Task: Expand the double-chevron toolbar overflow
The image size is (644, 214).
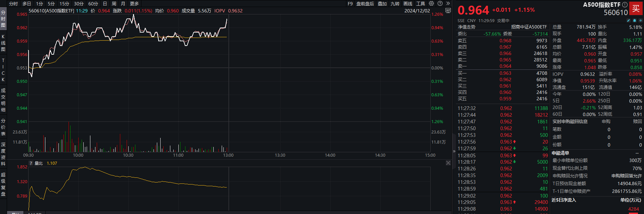Action: tap(448, 3)
